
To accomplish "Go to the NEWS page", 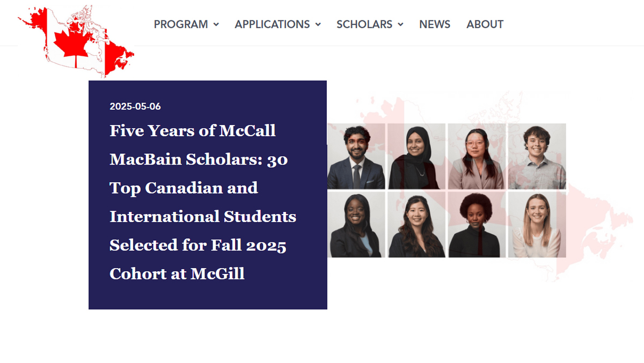I will 434,24.
